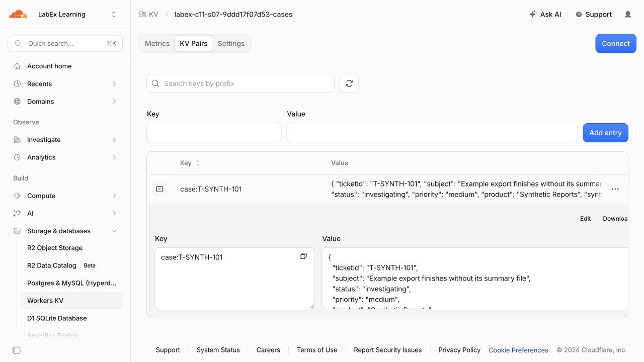644x362 pixels.
Task: Click the AI sparkle sidebar icon
Action: pos(17,213)
